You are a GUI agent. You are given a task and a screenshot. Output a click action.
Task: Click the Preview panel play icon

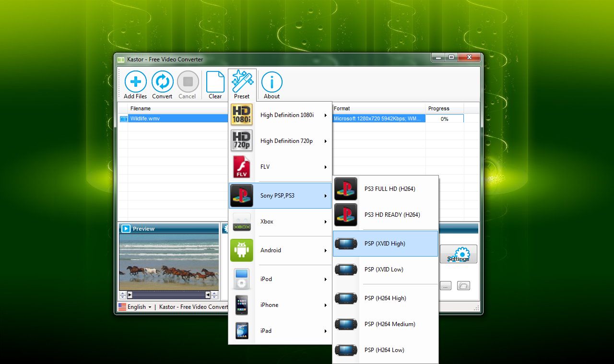[x=126, y=229]
